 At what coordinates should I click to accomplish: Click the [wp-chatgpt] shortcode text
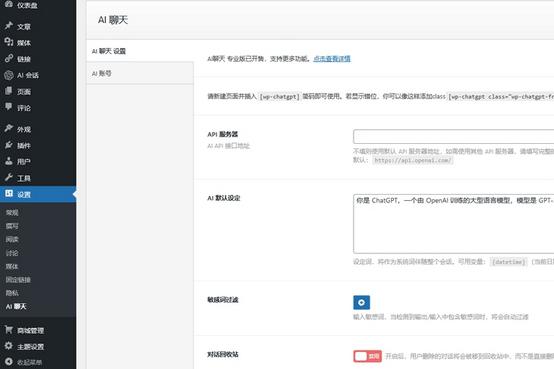[279, 96]
